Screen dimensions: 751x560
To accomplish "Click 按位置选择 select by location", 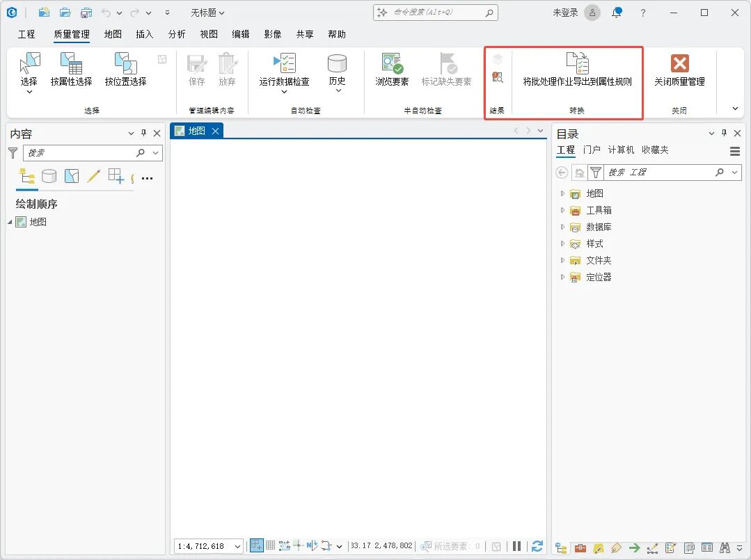I will point(125,70).
